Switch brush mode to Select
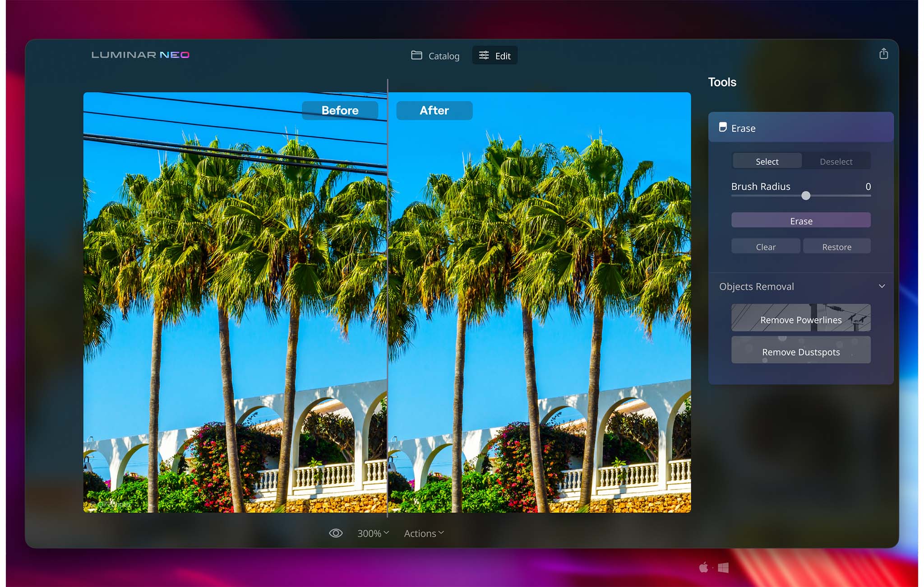Viewport: 924px width, 587px height. pyautogui.click(x=767, y=161)
